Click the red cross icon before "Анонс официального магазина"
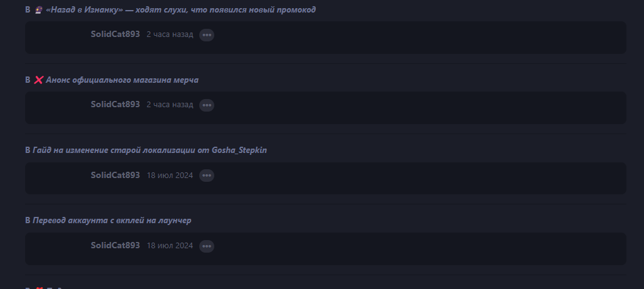644x289 pixels. 38,80
